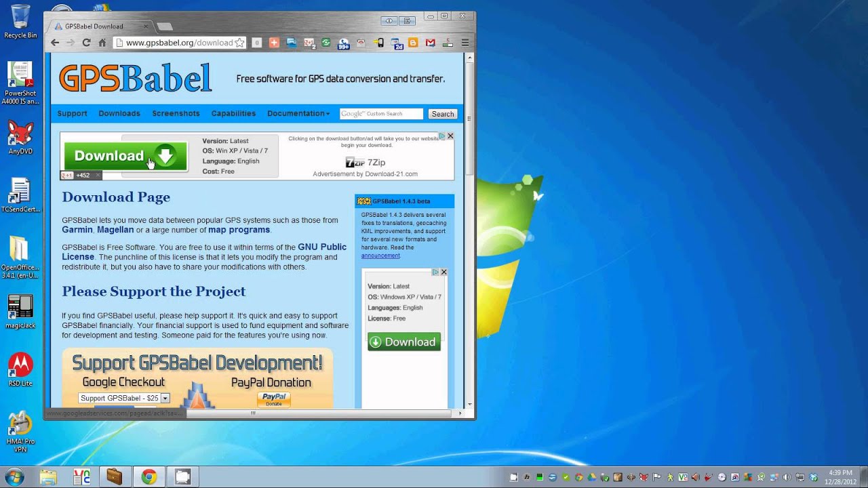Expand the Documentation dropdown menu
The height and width of the screenshot is (488, 868).
(298, 113)
